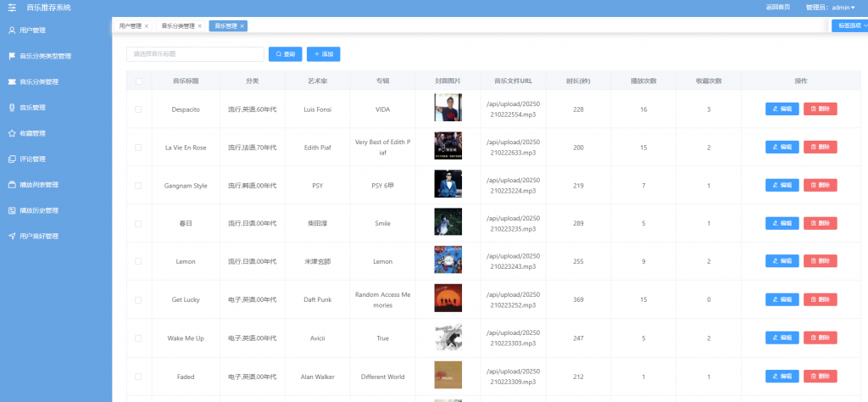868x402 pixels.
Task: Click the Different World album cell
Action: pyautogui.click(x=382, y=377)
